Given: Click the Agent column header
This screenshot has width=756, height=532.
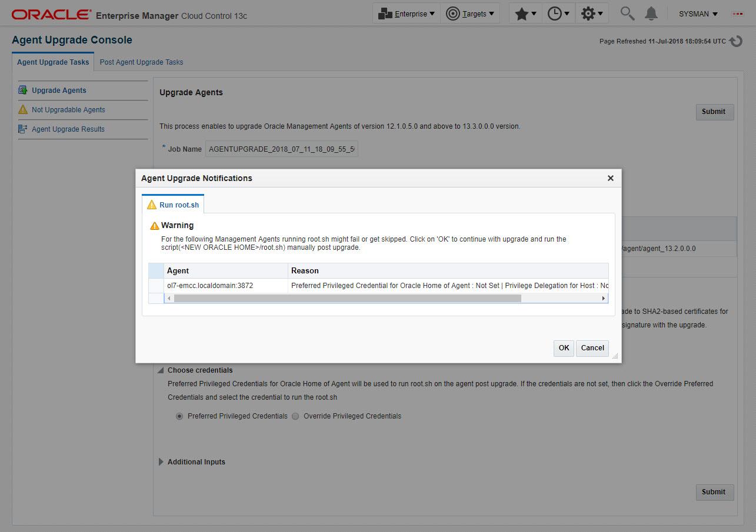Looking at the screenshot, I should pyautogui.click(x=226, y=270).
